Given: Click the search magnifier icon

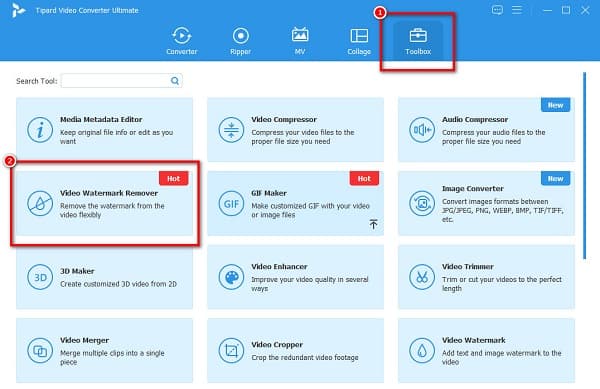Looking at the screenshot, I should click(x=175, y=81).
